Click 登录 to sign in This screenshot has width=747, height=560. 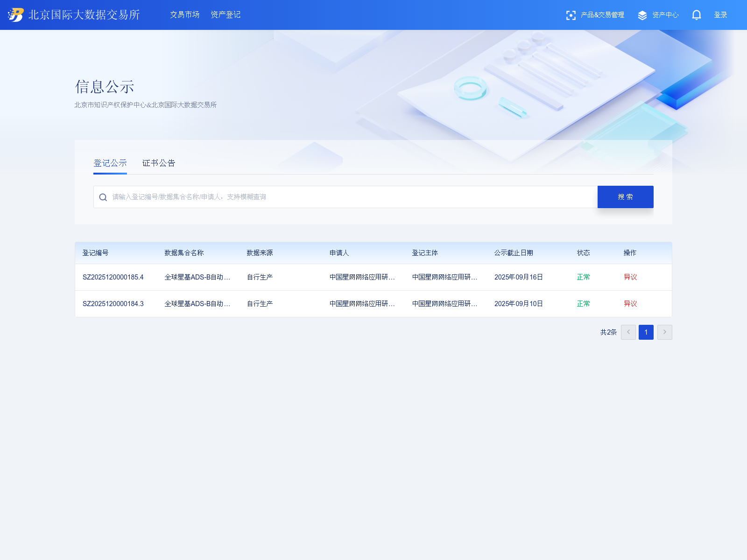[x=720, y=15]
